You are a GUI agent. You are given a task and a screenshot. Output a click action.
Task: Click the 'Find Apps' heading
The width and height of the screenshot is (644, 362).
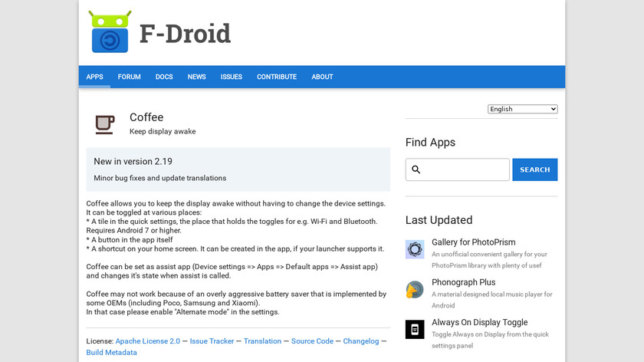(x=430, y=142)
